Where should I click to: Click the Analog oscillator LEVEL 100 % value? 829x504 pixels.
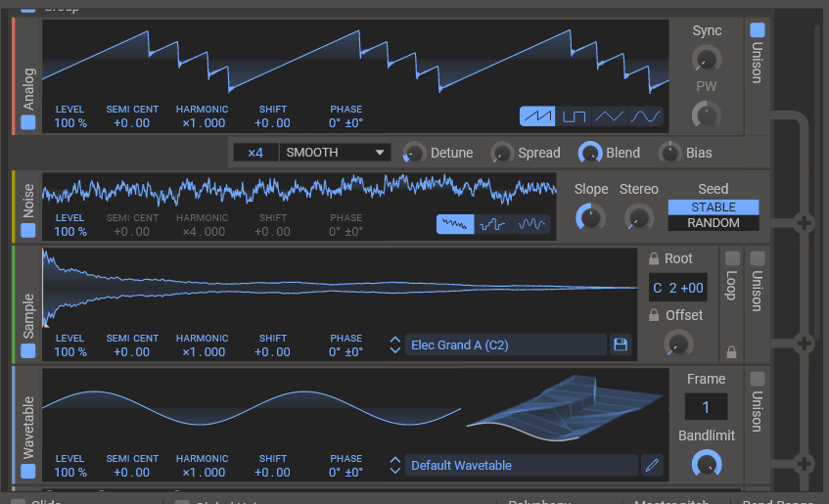tap(70, 122)
